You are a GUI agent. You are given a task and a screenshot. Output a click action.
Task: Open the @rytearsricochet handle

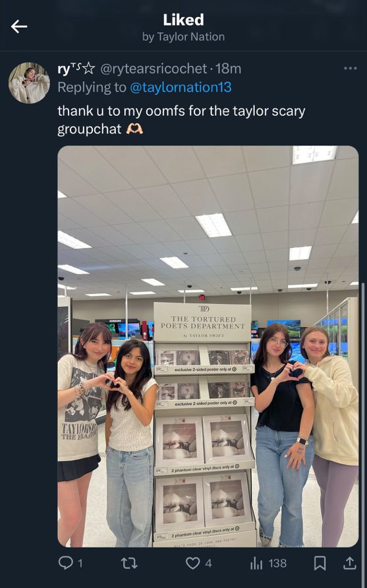154,69
